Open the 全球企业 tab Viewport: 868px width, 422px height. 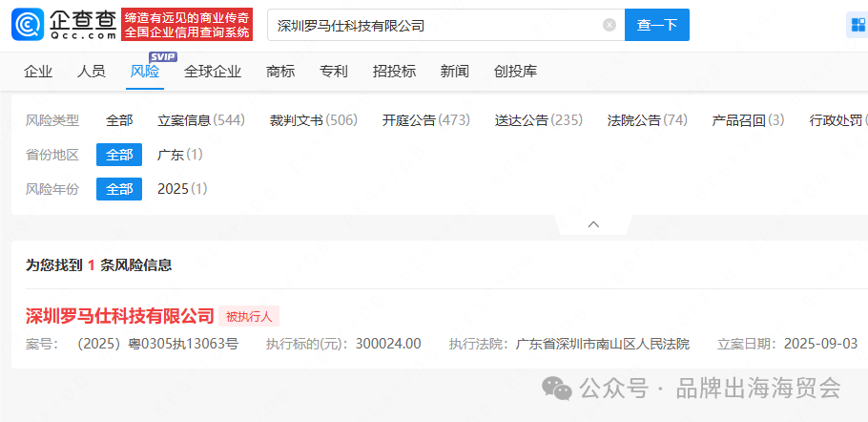click(x=213, y=72)
